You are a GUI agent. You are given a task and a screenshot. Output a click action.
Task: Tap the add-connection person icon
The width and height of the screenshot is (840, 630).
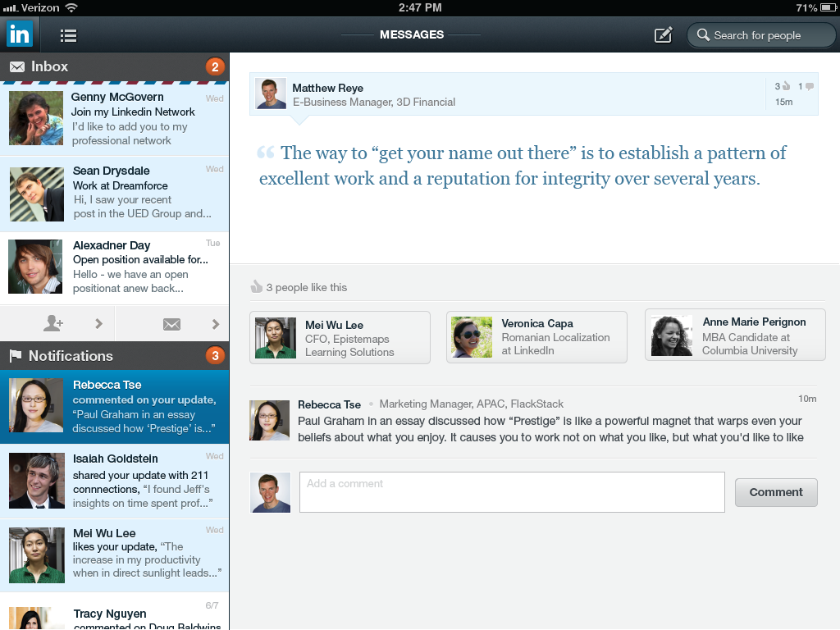pos(53,323)
